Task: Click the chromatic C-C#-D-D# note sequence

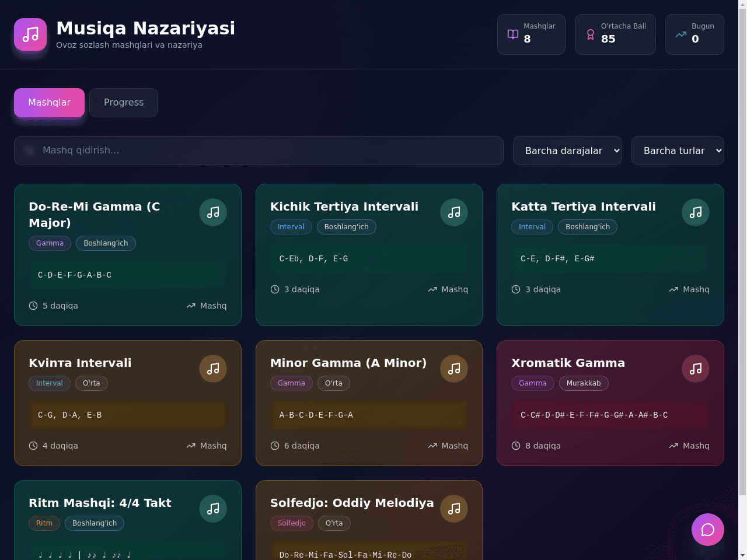Action: click(594, 415)
